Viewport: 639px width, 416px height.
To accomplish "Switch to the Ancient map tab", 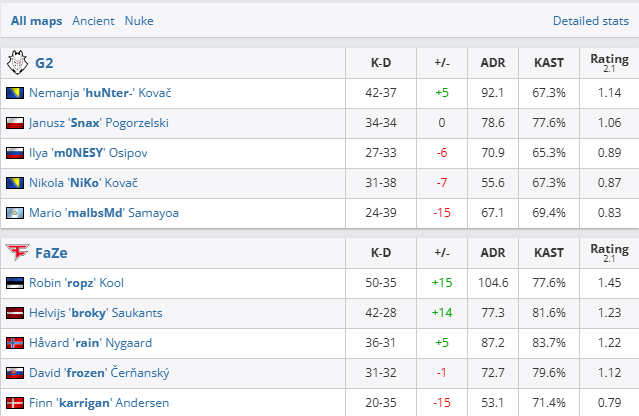I will pos(93,21).
